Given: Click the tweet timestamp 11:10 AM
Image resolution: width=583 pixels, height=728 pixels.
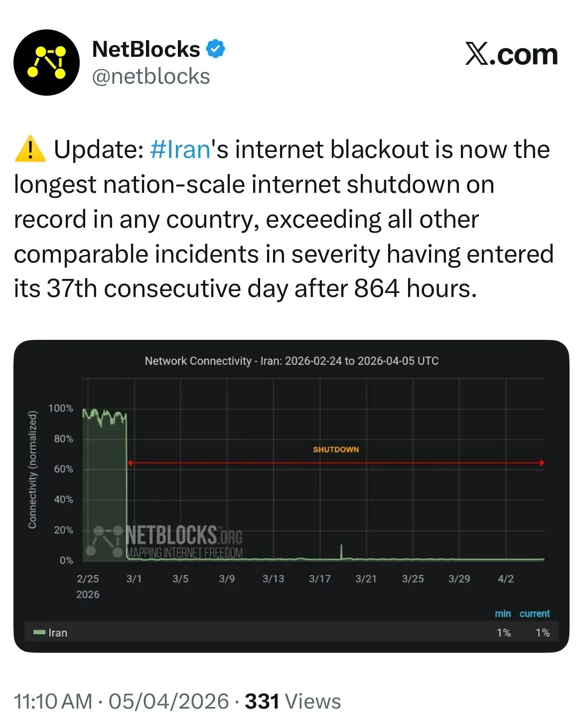Looking at the screenshot, I should (x=53, y=701).
